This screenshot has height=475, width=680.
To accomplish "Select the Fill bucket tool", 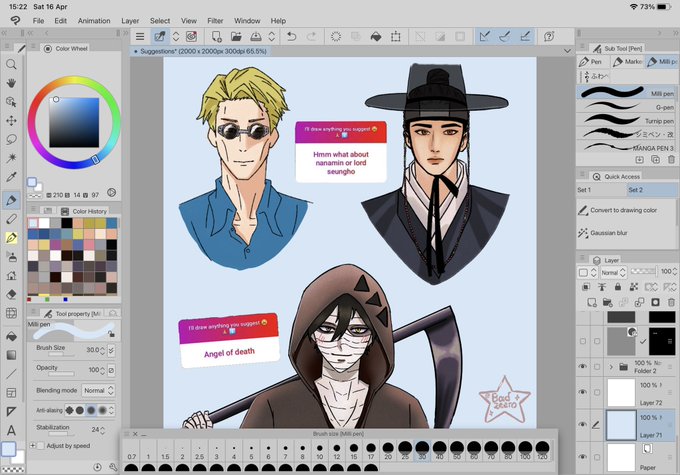I will tap(11, 336).
